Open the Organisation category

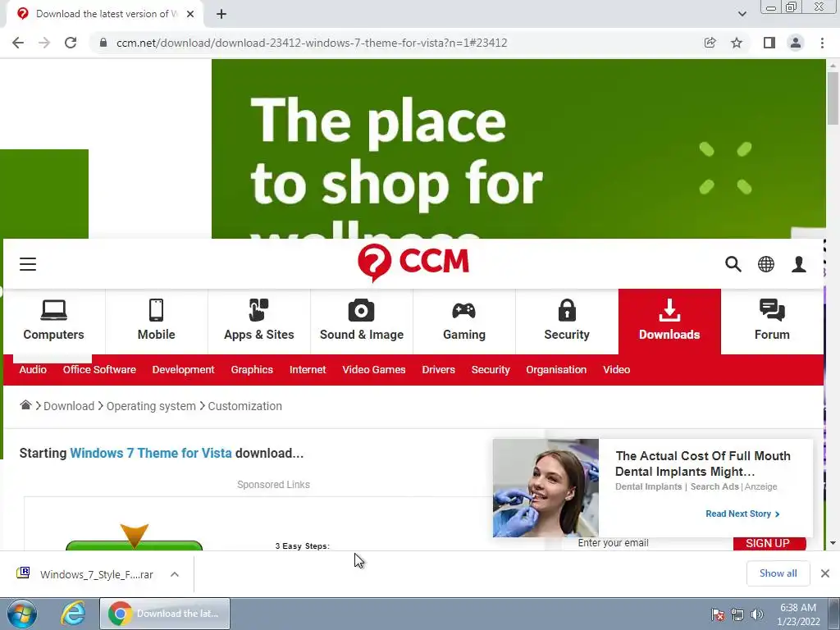coord(556,370)
